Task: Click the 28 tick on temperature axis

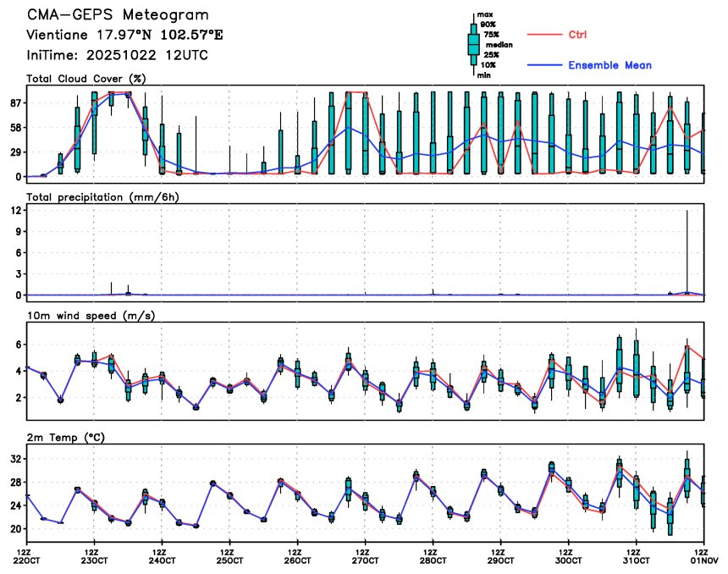Action: (14, 482)
